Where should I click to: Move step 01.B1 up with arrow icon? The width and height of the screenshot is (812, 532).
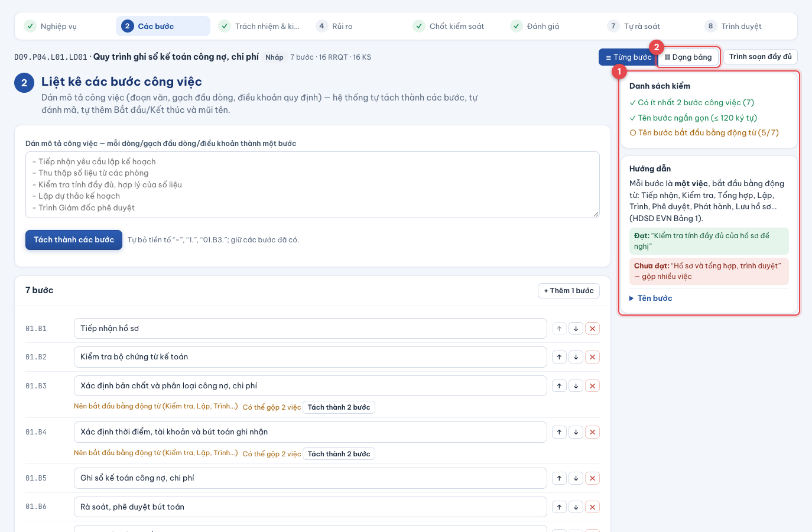click(x=559, y=329)
